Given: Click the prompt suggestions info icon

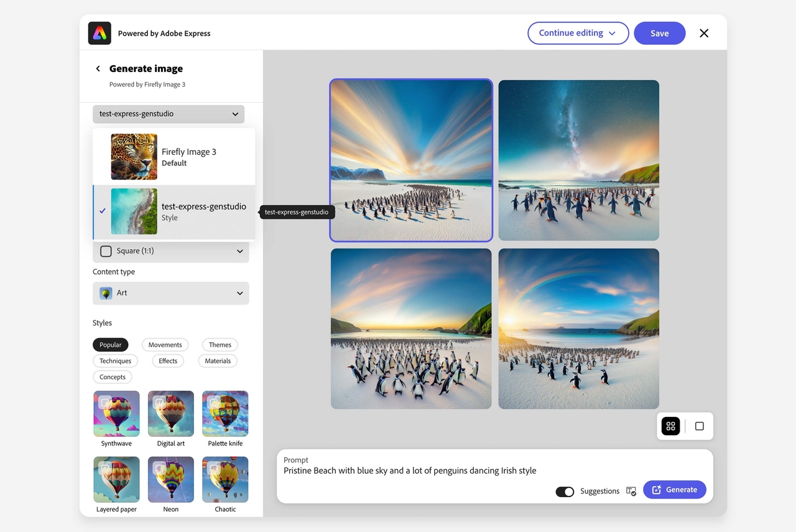Looking at the screenshot, I should click(x=631, y=491).
